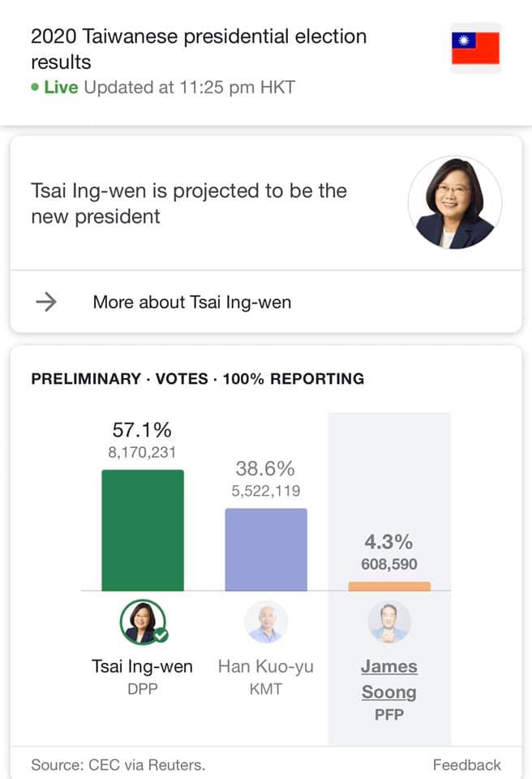Screen dimensions: 532x779
Task: Select James Soong's candidate avatar
Action: 389,622
